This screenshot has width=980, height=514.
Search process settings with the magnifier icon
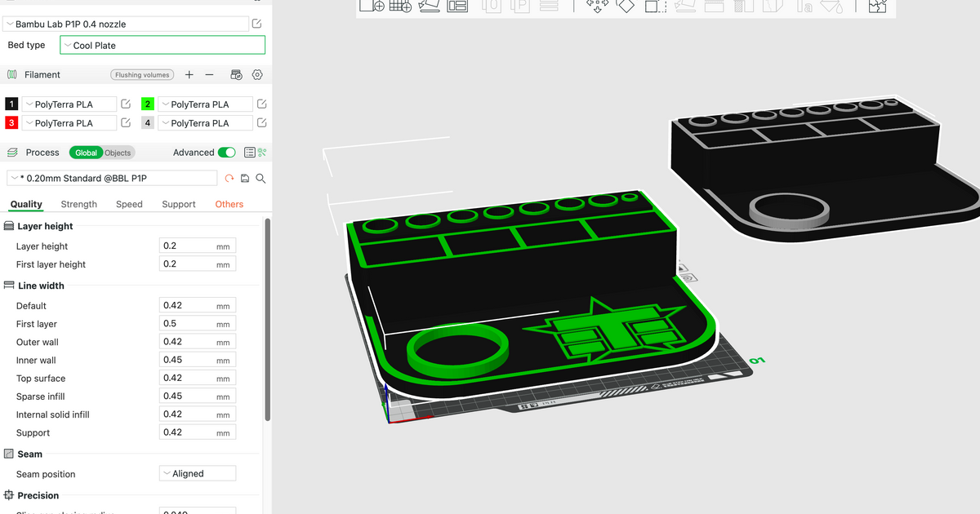pyautogui.click(x=261, y=178)
